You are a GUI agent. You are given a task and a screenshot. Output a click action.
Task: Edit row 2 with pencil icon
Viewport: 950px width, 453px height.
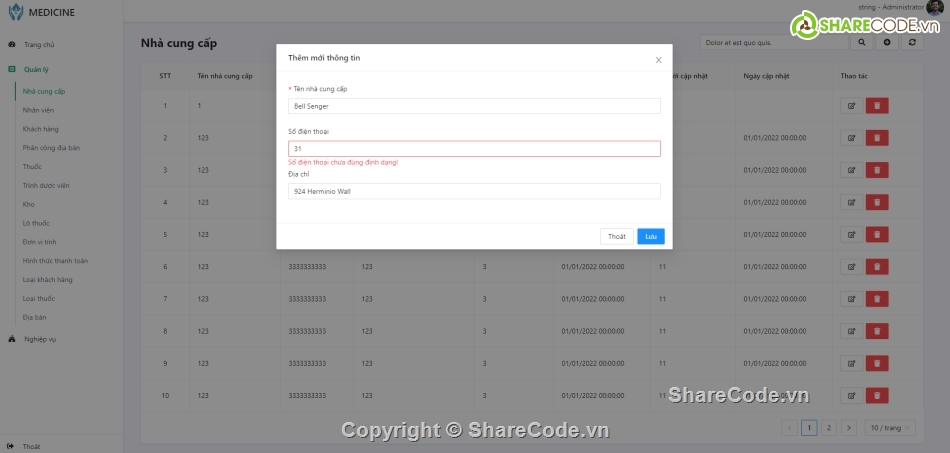pyautogui.click(x=851, y=137)
